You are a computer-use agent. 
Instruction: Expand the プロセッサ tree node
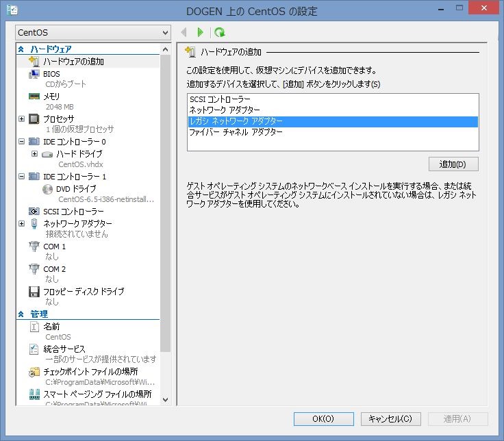click(22, 118)
